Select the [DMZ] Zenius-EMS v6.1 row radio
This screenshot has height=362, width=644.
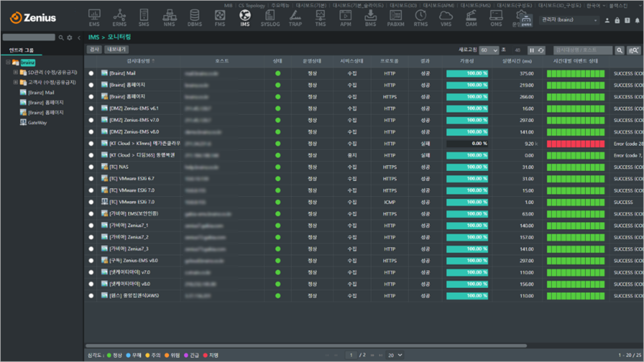91,108
